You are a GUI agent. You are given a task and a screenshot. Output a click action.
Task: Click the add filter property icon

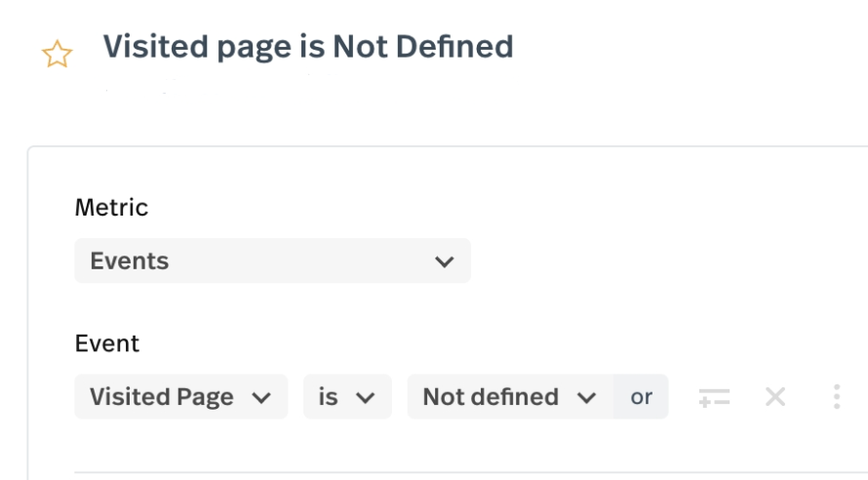coord(714,397)
